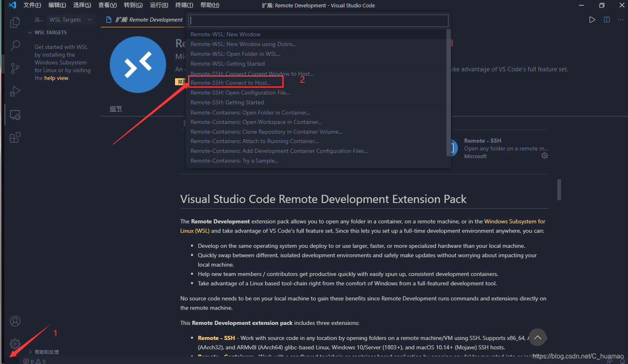Select the 扩展: Remote Development editor tab
Screen dimensions: 628x364
144,20
